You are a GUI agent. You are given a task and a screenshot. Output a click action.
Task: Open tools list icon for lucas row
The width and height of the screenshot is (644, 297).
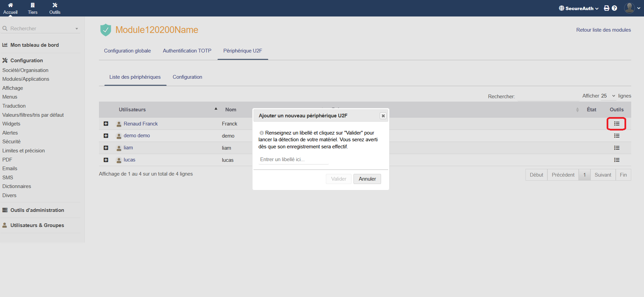coord(616,160)
